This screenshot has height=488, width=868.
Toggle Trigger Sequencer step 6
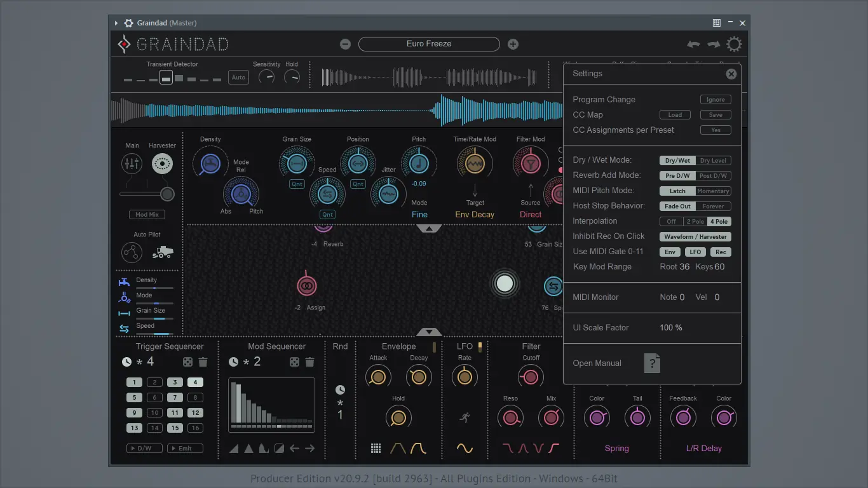pos(154,398)
